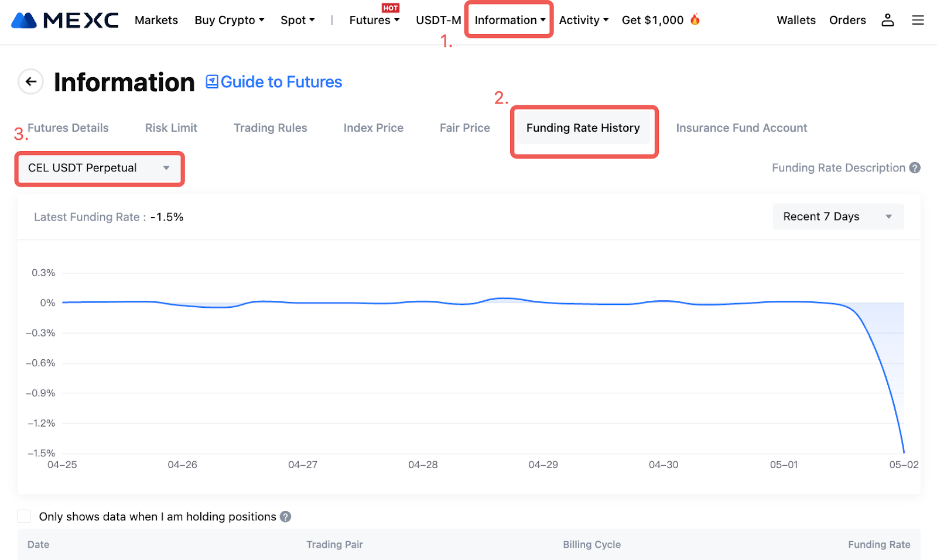Click the Guide to Futures book icon
This screenshot has height=560, width=937.
click(x=212, y=82)
